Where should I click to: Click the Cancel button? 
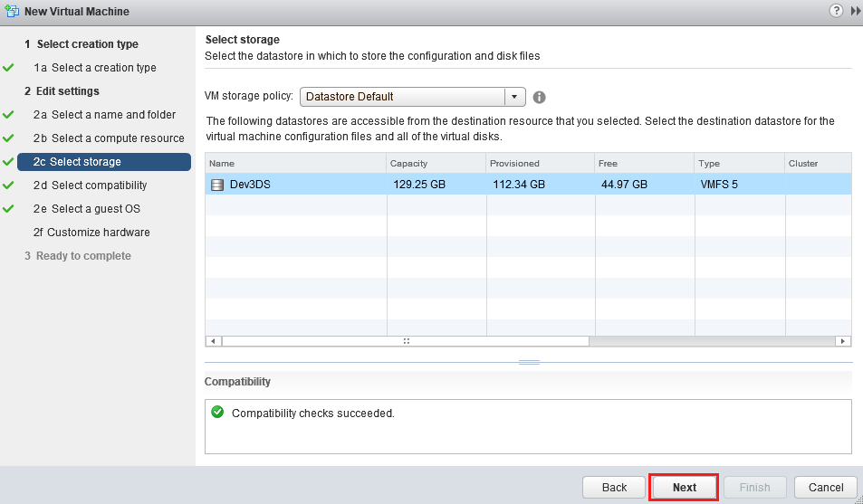point(826,488)
